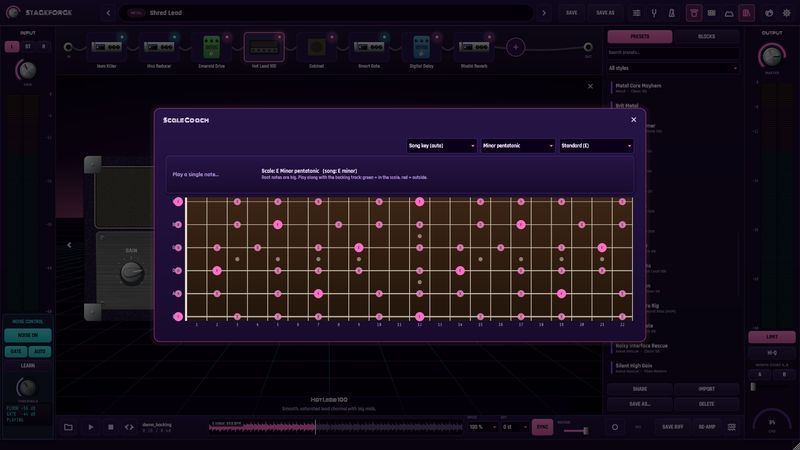This screenshot has height=450, width=800.
Task: Toggle power dot on Emerald Drive block
Action: click(227, 37)
